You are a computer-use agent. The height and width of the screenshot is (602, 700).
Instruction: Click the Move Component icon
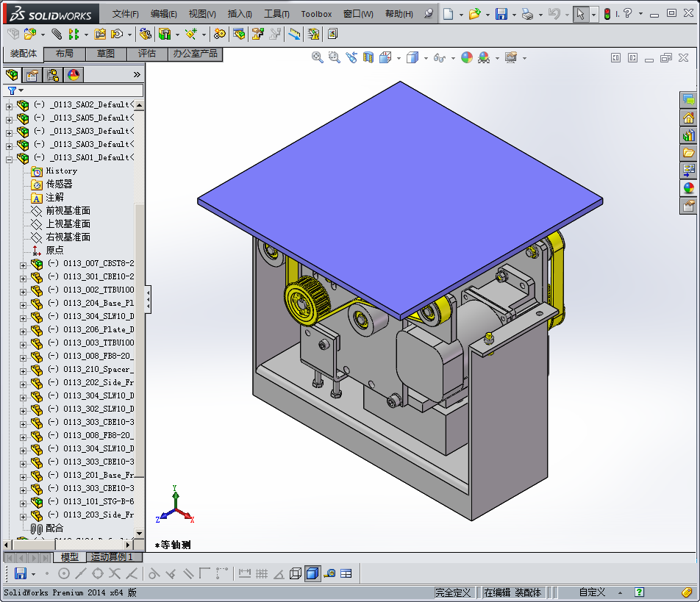pos(117,34)
